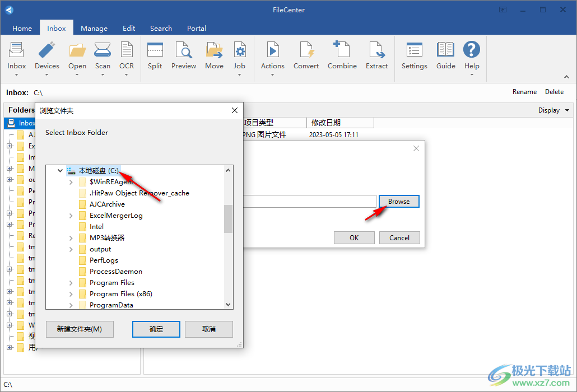Select the Split tool
Screen dimensions: 577x392
point(155,55)
